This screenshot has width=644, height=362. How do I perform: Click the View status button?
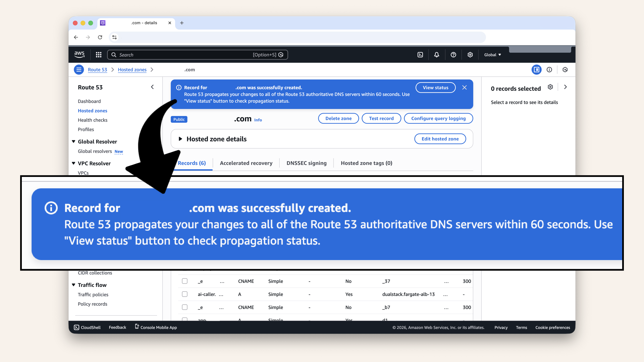click(x=435, y=87)
